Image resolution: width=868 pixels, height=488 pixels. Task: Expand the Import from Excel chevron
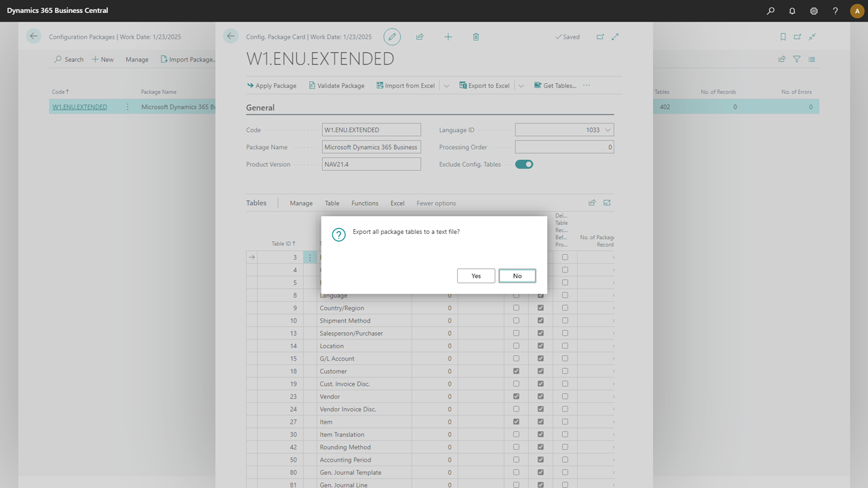pyautogui.click(x=446, y=85)
